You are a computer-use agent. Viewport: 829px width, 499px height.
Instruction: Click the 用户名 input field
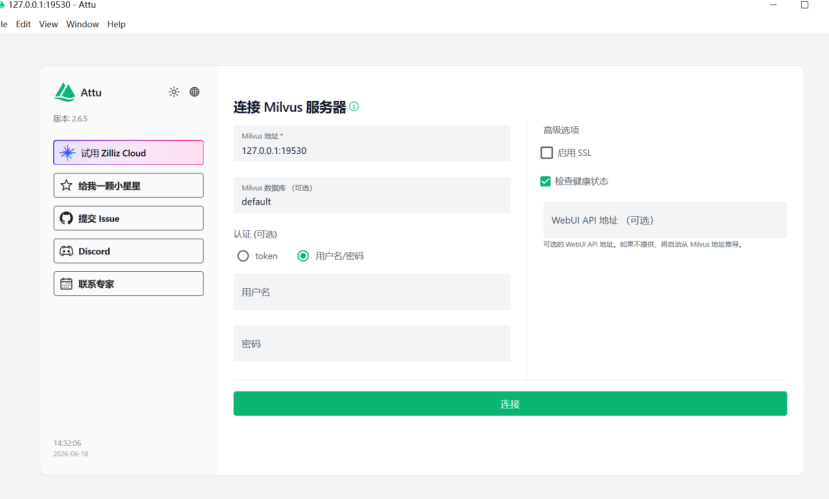pyautogui.click(x=372, y=292)
